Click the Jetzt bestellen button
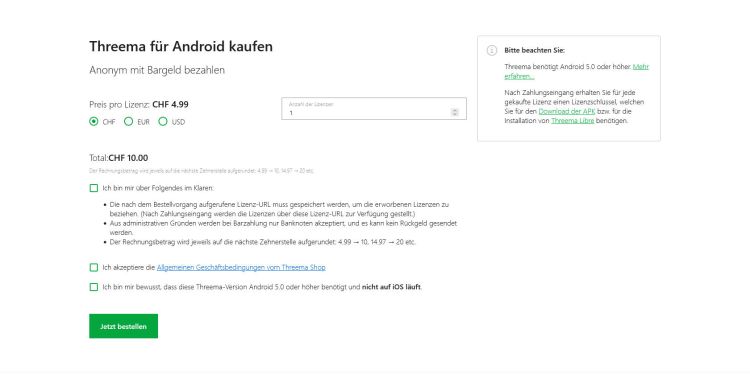Viewport: 750px width, 374px height. (123, 326)
